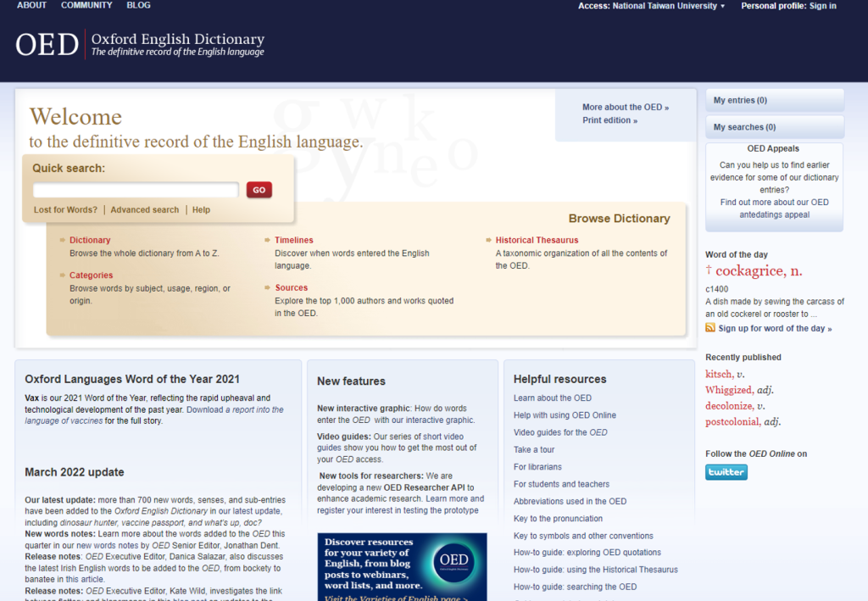The image size is (868, 601).
Task: Open the COMMUNITY menu item
Action: (x=86, y=5)
